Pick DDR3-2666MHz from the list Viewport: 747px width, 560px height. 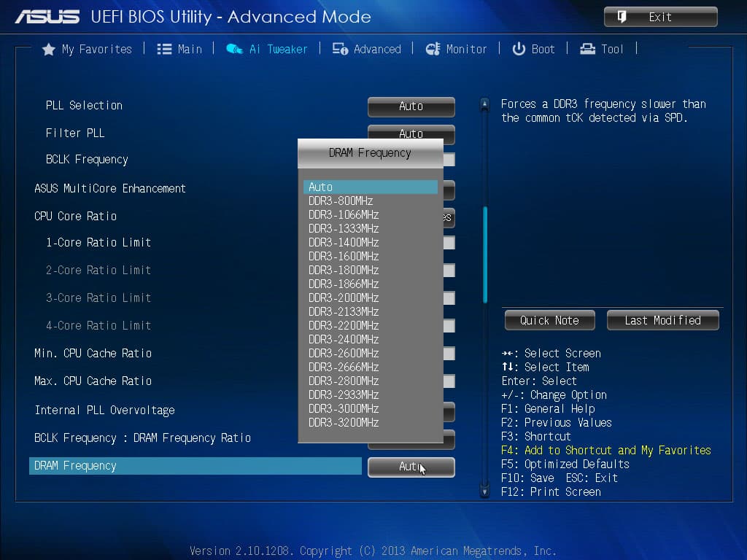[x=370, y=367]
